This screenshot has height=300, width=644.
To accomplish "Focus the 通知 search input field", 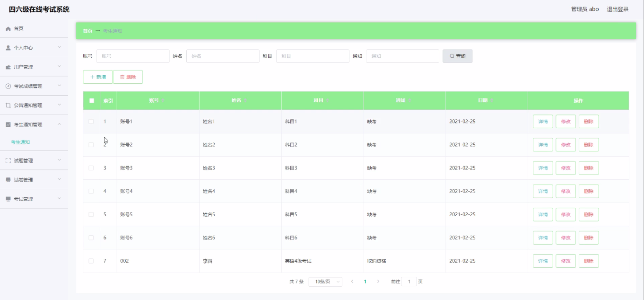I will (x=402, y=56).
